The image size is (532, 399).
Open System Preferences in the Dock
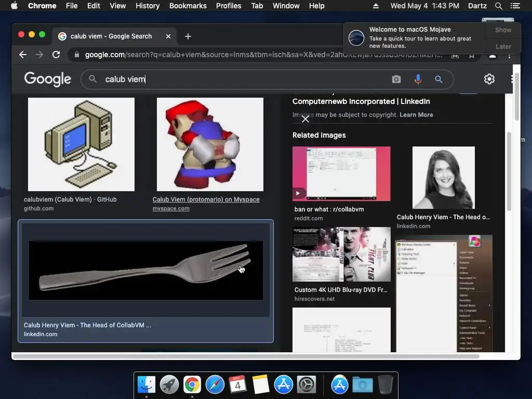coord(307,385)
